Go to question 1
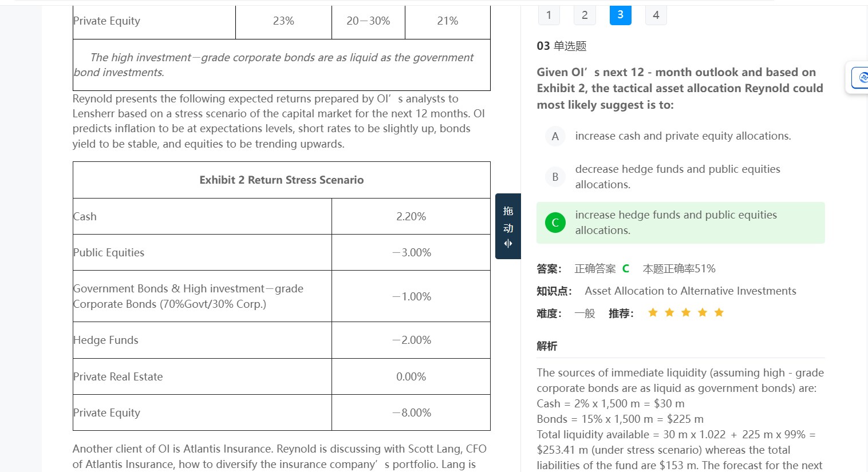The height and width of the screenshot is (472, 868). point(549,15)
